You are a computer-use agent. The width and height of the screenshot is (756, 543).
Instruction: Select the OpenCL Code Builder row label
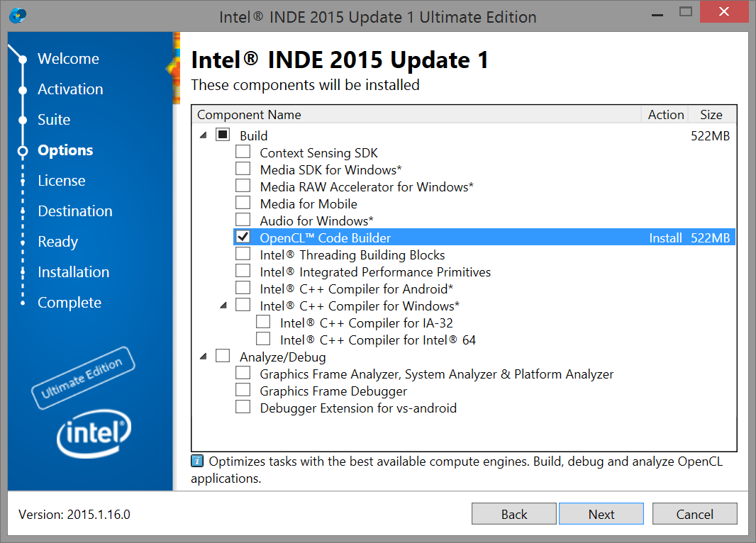click(x=325, y=237)
